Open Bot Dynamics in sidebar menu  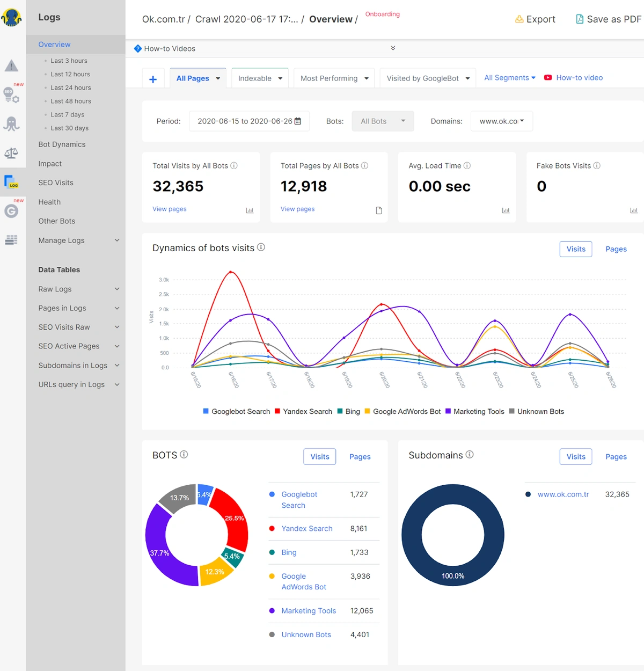click(x=62, y=144)
